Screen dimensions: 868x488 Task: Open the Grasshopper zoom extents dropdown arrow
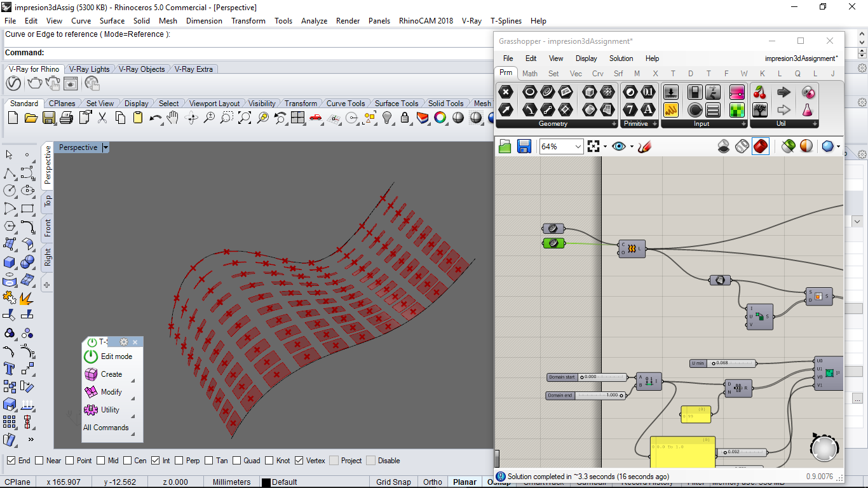605,147
